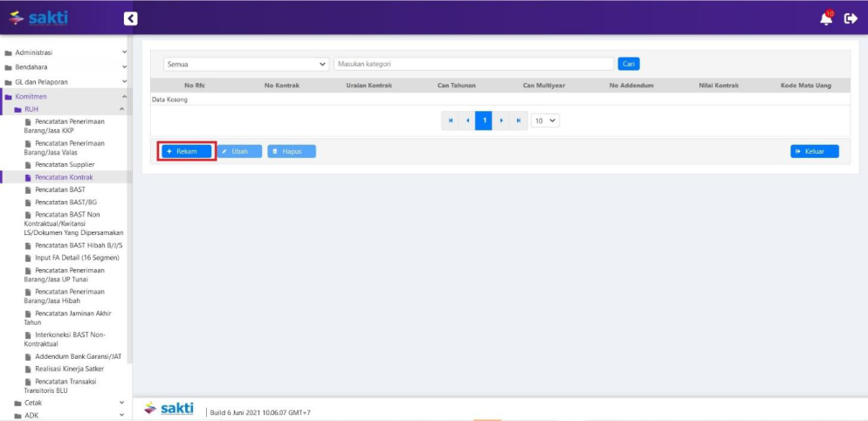Go to next page in pagination
Screen dimensions: 868x421
point(501,121)
